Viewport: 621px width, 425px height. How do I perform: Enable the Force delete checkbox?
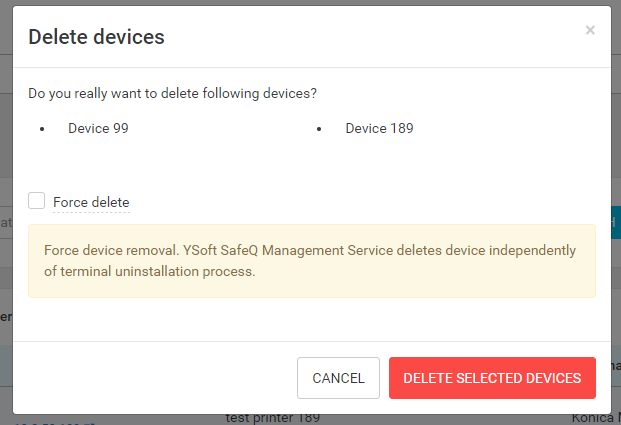(37, 201)
